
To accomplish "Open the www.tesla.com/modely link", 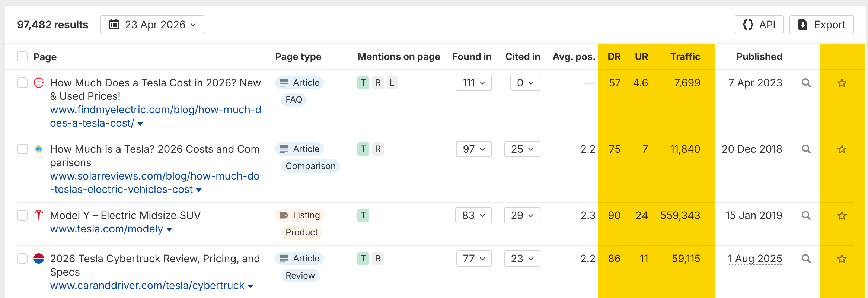I will coord(106,229).
